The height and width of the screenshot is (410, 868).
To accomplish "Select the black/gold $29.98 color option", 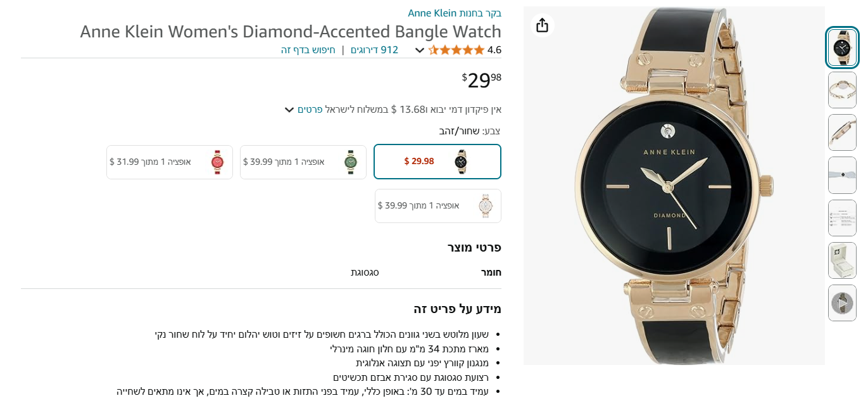I will click(x=437, y=162).
